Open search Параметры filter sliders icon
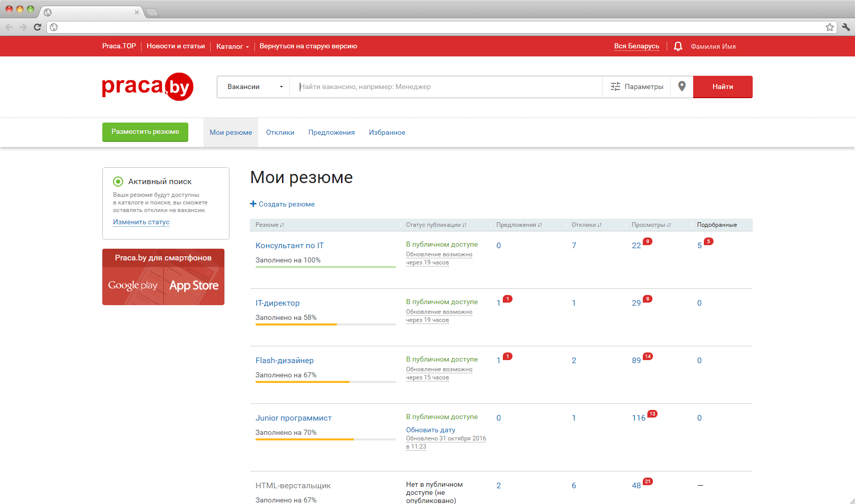Image resolution: width=855 pixels, height=504 pixels. click(615, 86)
